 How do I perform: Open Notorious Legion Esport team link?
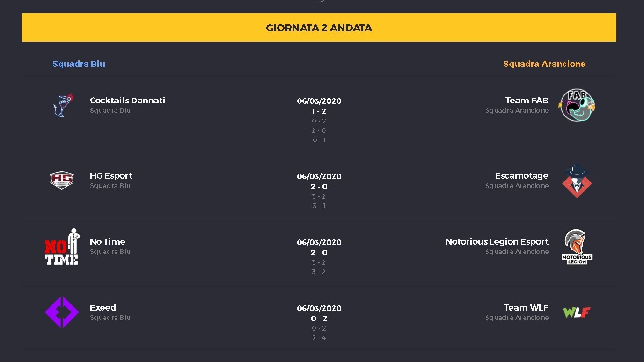(x=497, y=241)
